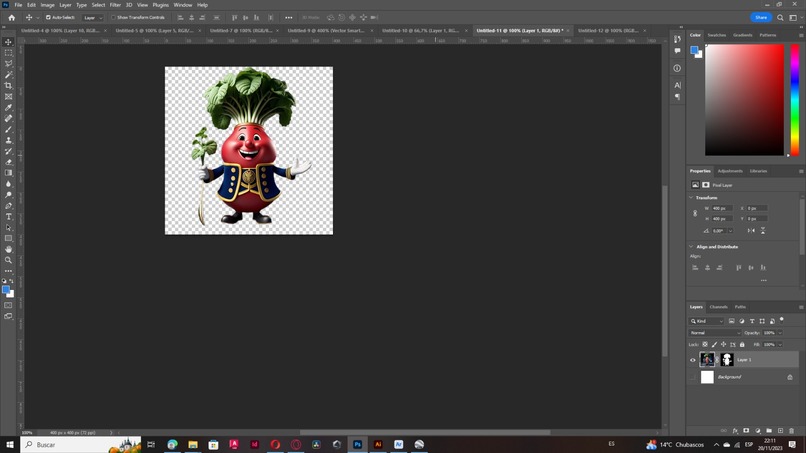Collapse the Transform section
This screenshot has width=806, height=453.
coord(691,197)
